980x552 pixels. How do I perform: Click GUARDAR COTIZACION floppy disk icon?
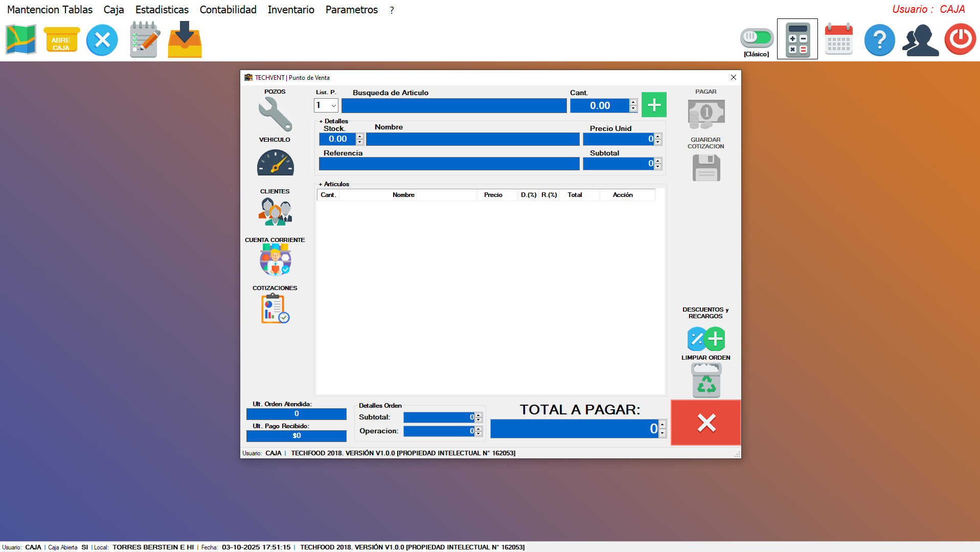[x=706, y=167]
